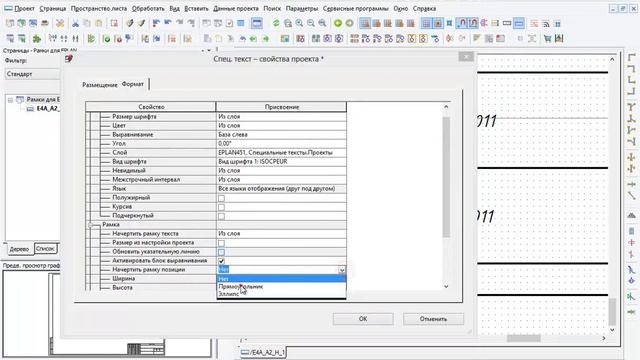Click the OK button
This screenshot has width=640, height=360.
(x=363, y=319)
